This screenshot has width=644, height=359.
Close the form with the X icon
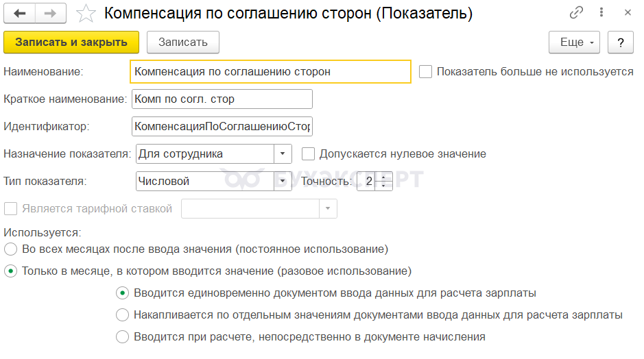click(x=627, y=13)
